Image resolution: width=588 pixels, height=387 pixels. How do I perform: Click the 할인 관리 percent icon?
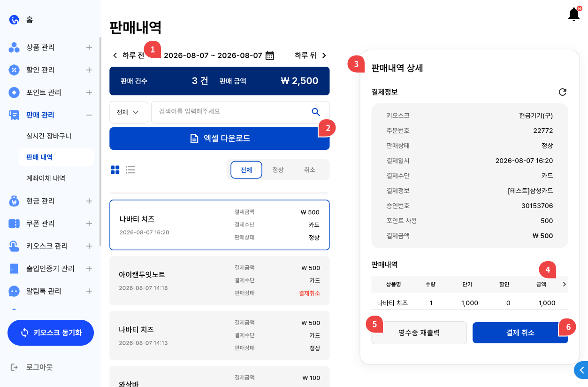pos(14,70)
